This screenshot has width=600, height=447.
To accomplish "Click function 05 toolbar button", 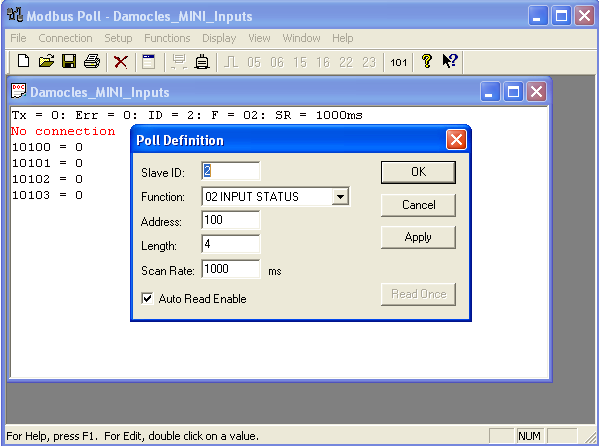I will tap(254, 62).
